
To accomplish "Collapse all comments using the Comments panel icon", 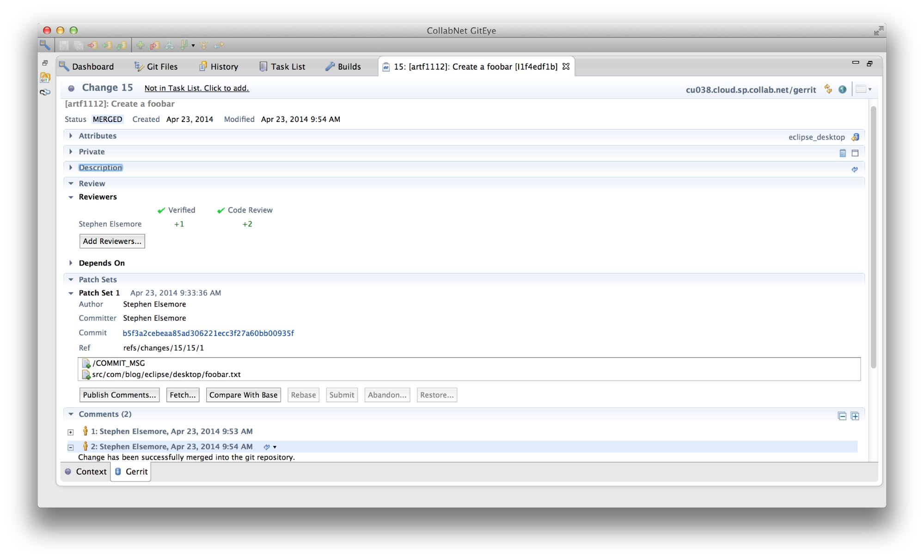I will coord(842,415).
